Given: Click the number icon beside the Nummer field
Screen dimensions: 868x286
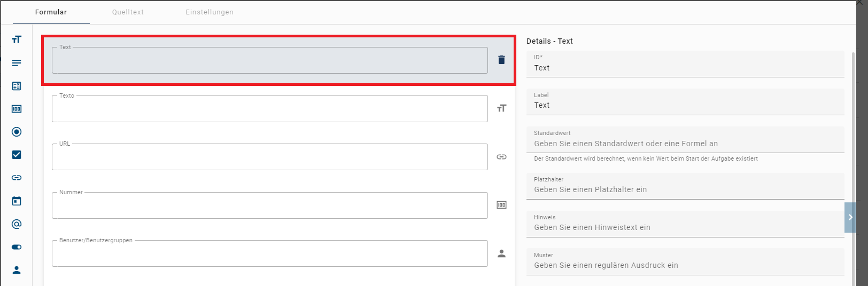Looking at the screenshot, I should coord(501,205).
